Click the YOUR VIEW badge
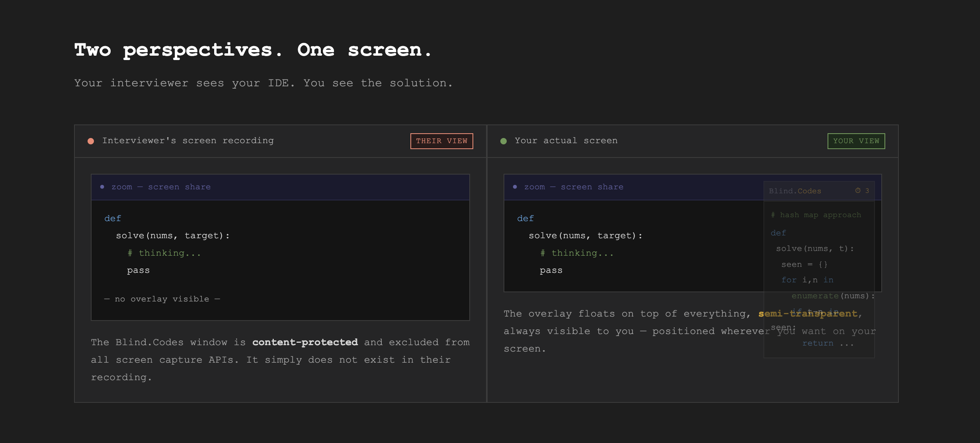 point(856,141)
